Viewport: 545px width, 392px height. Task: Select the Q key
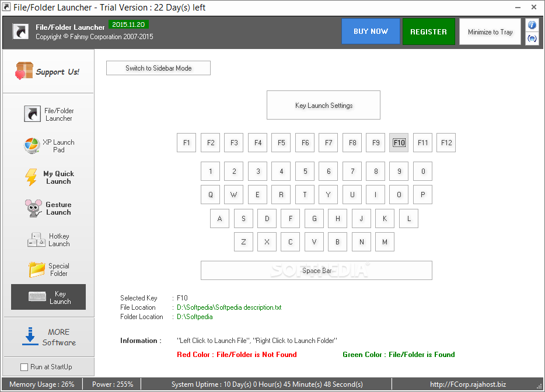tap(210, 195)
